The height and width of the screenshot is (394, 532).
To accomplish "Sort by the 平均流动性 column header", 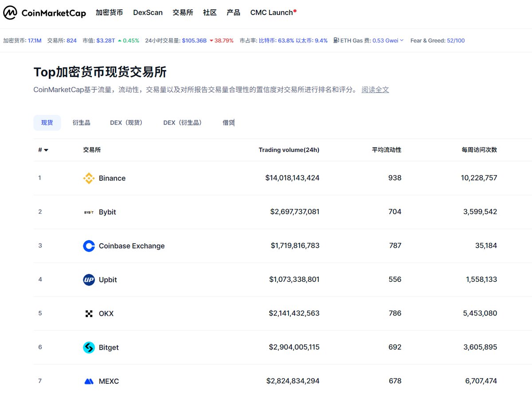I will click(x=387, y=150).
